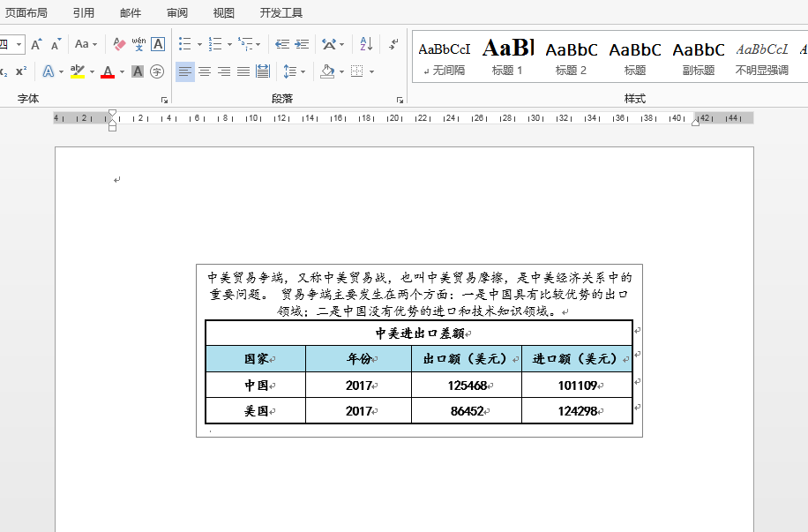Toggle show/hide paragraph marks
This screenshot has height=532, width=808.
[x=393, y=44]
